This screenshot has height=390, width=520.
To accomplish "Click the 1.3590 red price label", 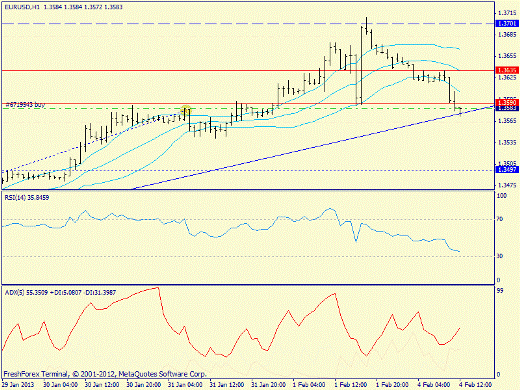I will point(507,102).
